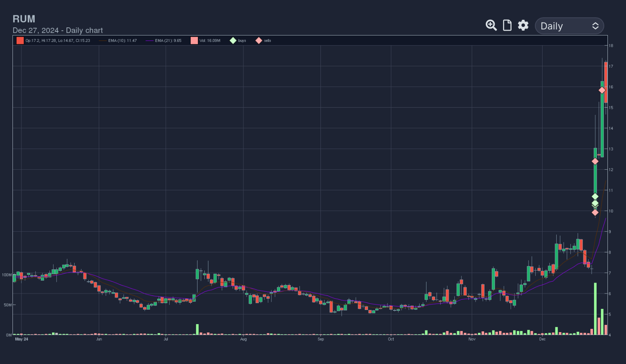Click the 100M volume axis label
This screenshot has width=626, height=364.
(6, 275)
